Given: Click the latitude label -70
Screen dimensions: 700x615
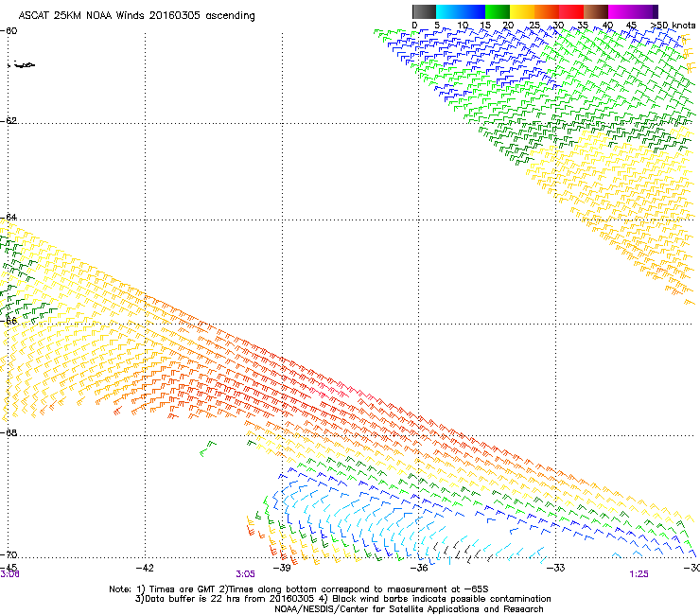Looking at the screenshot, I should click(9, 554).
